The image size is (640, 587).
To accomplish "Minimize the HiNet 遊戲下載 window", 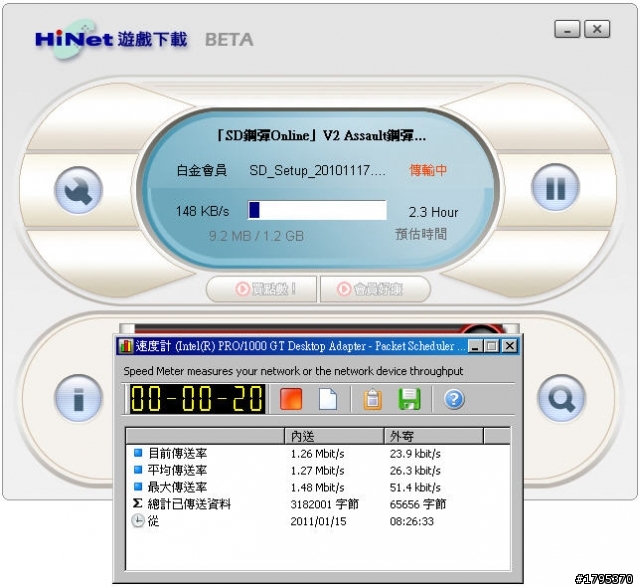I will (567, 29).
